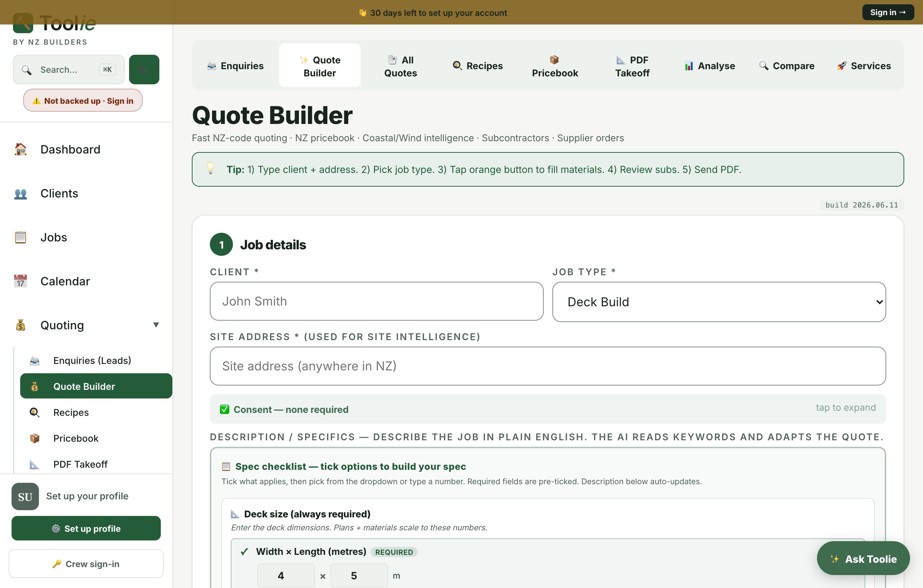
Task: Open Quote Builder in sidebar
Action: tap(96, 386)
